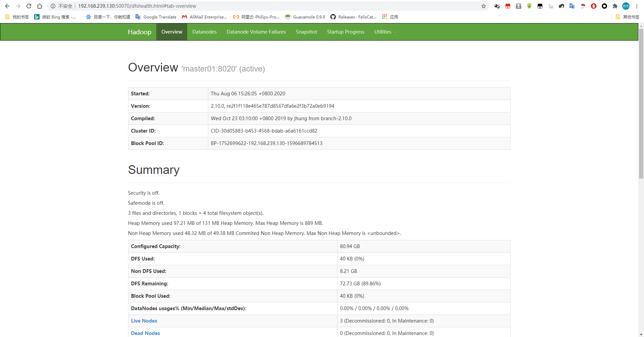Click the Block Pool ID value 'BP-1752699622-192.168.239.130-1596689784513'
This screenshot has width=644, height=337.
point(266,143)
